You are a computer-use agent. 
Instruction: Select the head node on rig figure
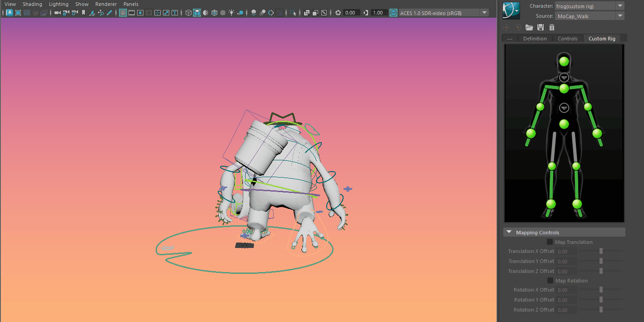564,61
